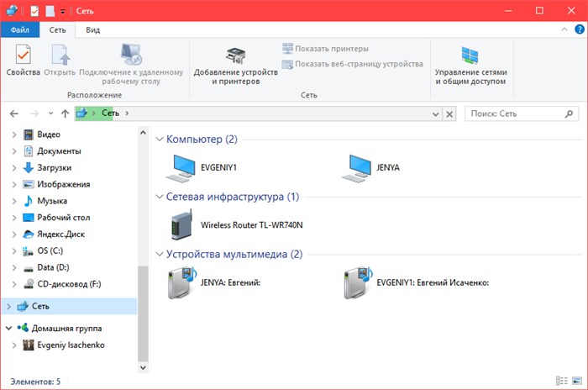Collapse the Устройства мультимедиа (2) group
The height and width of the screenshot is (390, 588).
[159, 254]
